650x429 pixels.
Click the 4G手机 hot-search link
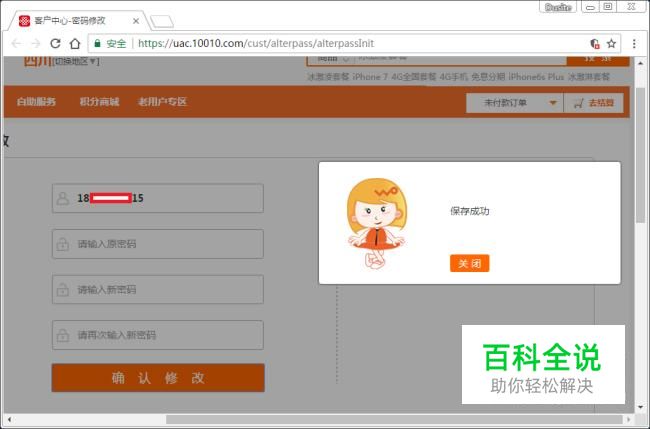[x=454, y=77]
